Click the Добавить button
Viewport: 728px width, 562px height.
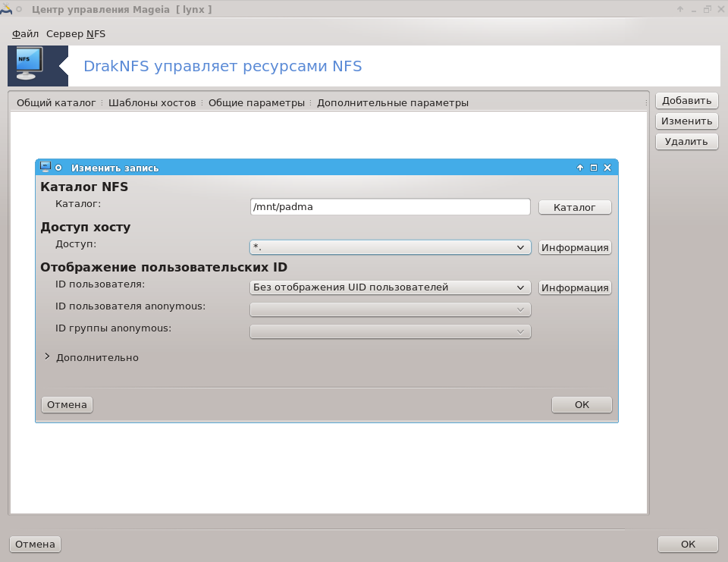(x=687, y=100)
